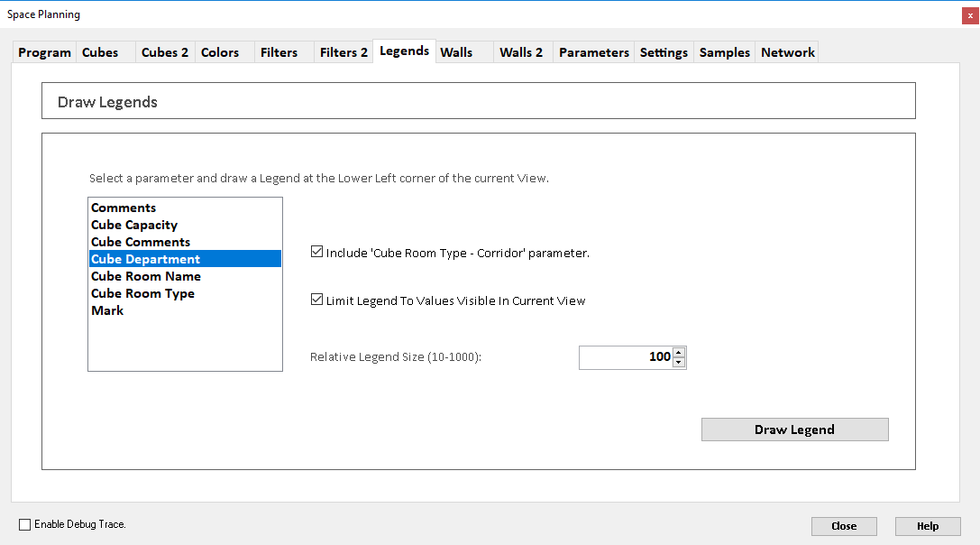Uncheck Limit Legend To Values Visible checkbox

pyautogui.click(x=316, y=300)
